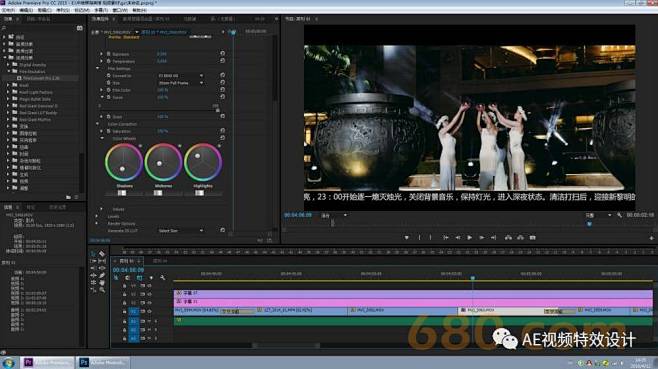The width and height of the screenshot is (658, 369).
Task: Add marker in Program monitor transport
Action: point(406,238)
